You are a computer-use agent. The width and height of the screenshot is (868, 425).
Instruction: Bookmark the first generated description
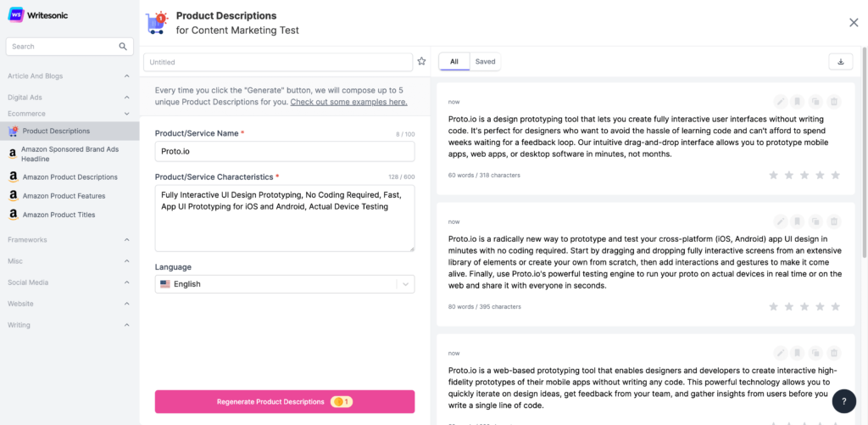point(797,102)
